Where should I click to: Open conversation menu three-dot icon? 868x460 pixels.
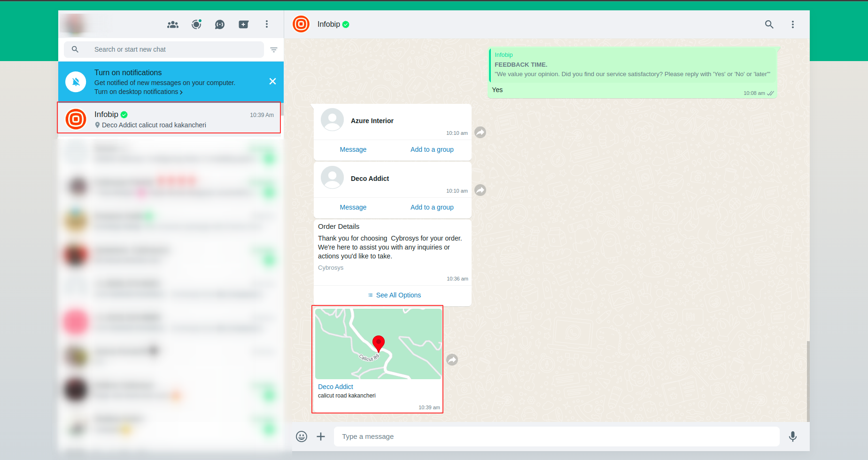(793, 24)
